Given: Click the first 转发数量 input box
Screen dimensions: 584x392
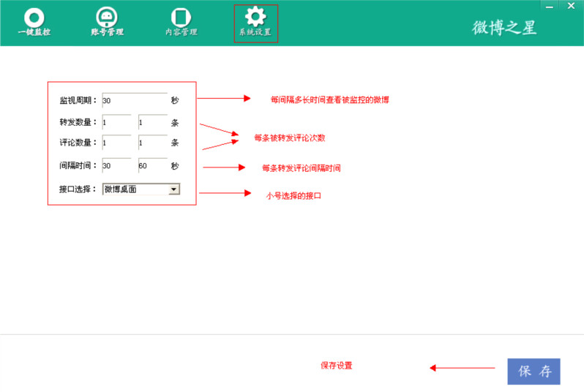Looking at the screenshot, I should (x=116, y=122).
